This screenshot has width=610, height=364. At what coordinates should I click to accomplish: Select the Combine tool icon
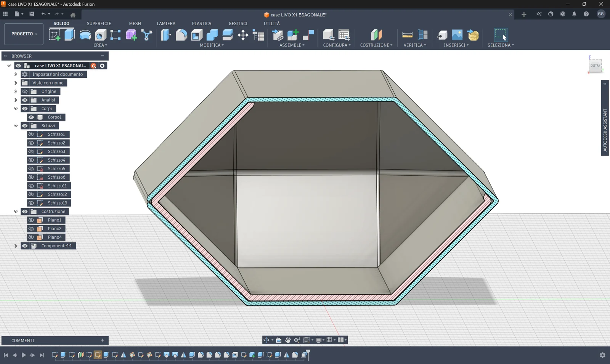pos(212,35)
